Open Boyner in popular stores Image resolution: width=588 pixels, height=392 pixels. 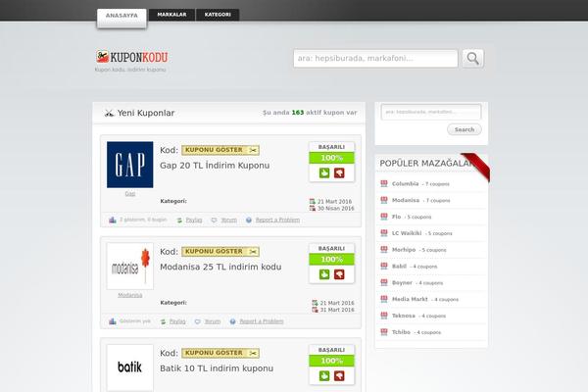click(402, 283)
